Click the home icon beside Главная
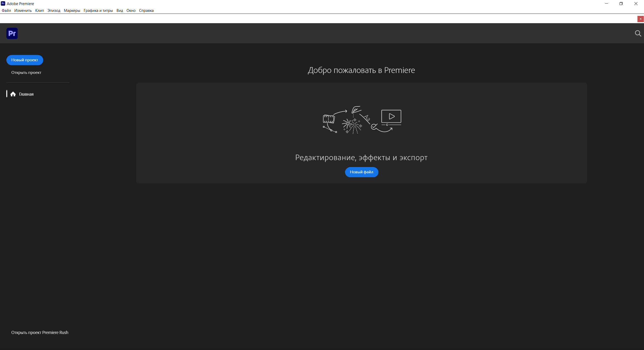The height and width of the screenshot is (350, 644). pyautogui.click(x=13, y=94)
